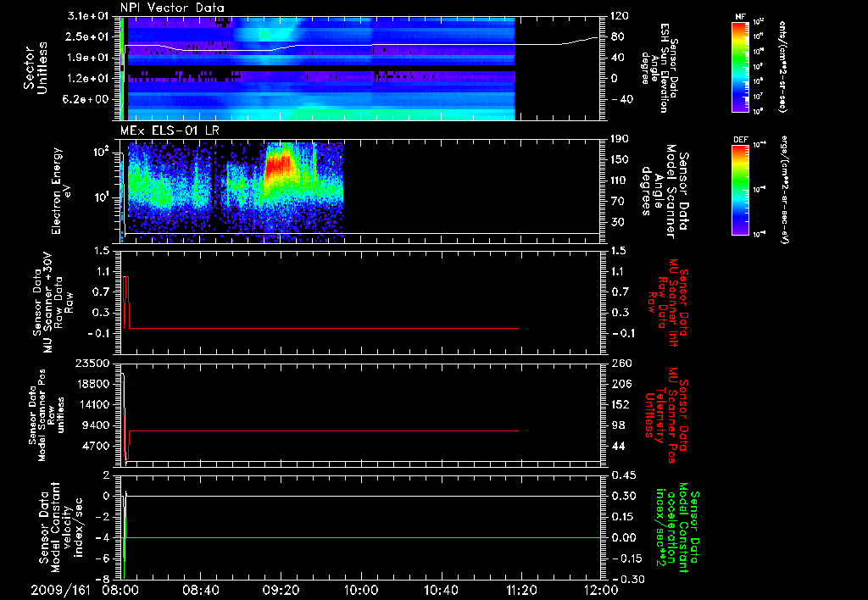
Task: Click the green acceleration line in the bottom panel
Action: pyautogui.click(x=363, y=537)
